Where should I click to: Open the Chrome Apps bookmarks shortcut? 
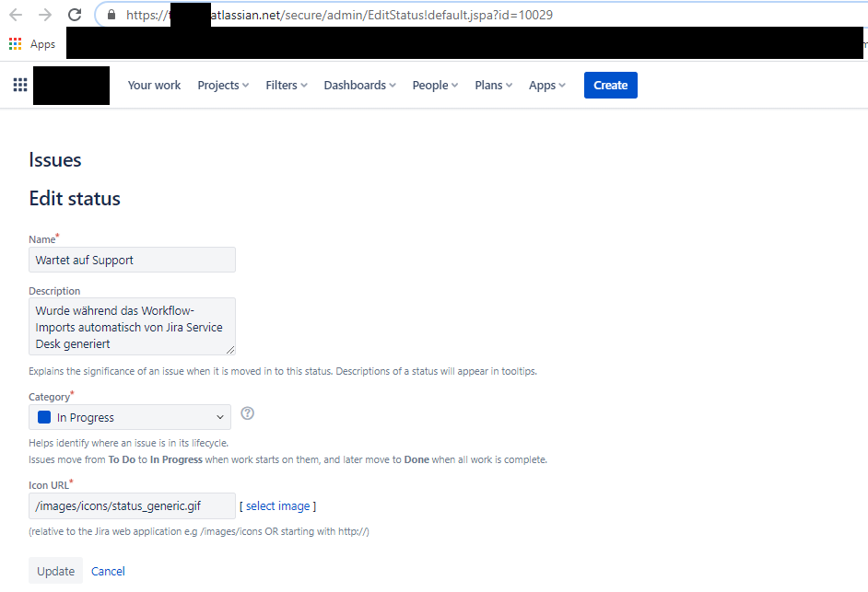point(32,44)
